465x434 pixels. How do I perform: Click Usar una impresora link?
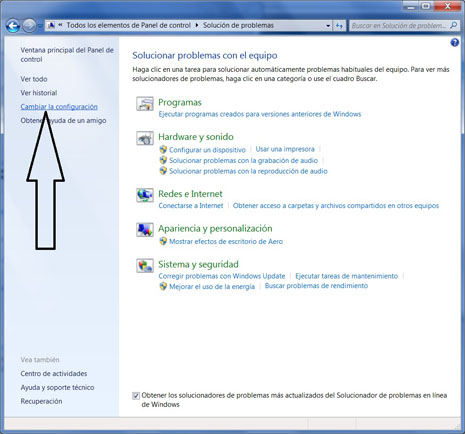[x=285, y=149]
